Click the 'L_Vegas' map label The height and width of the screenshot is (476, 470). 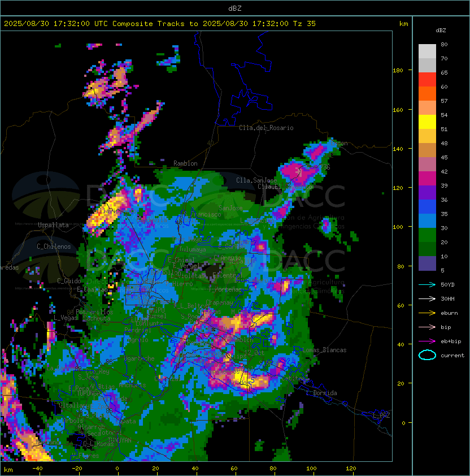pos(66,318)
